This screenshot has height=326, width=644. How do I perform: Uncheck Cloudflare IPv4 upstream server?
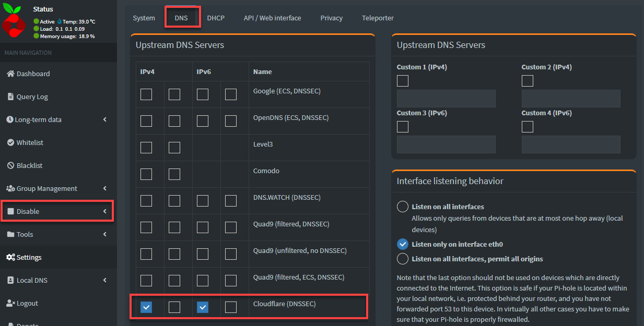pyautogui.click(x=146, y=307)
